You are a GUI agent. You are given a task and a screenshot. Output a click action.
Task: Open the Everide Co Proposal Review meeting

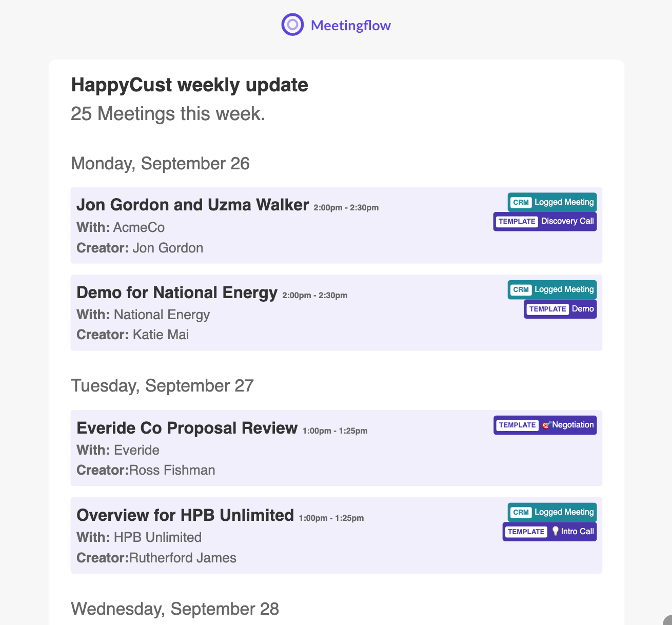tap(187, 428)
